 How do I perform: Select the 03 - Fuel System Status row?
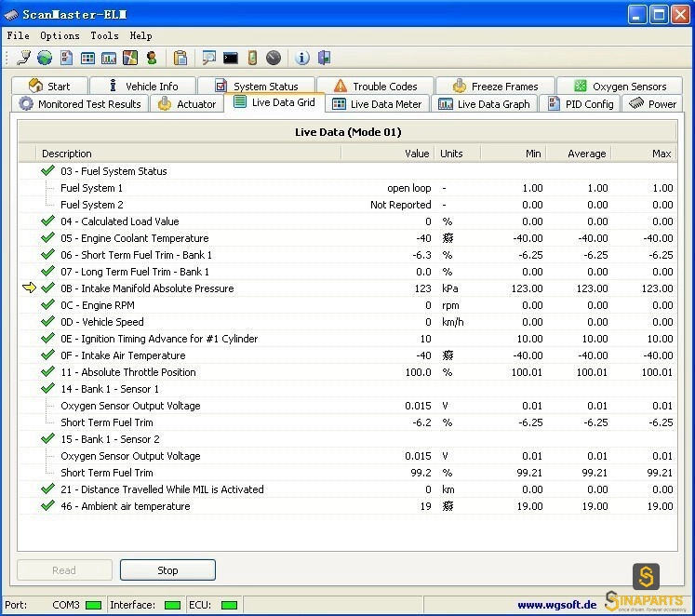click(x=348, y=171)
